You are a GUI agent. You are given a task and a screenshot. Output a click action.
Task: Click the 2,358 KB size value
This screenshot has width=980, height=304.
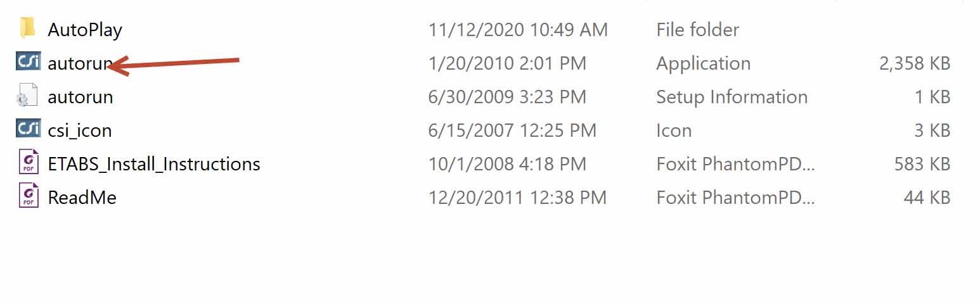[x=915, y=63]
